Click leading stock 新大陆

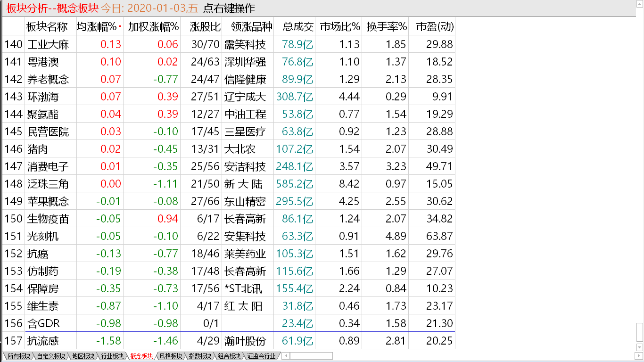pos(243,184)
